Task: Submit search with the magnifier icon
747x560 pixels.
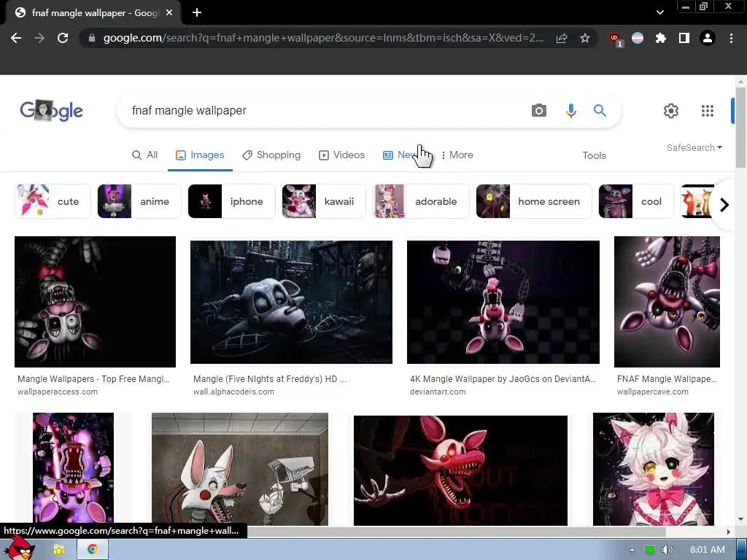Action: click(x=600, y=111)
